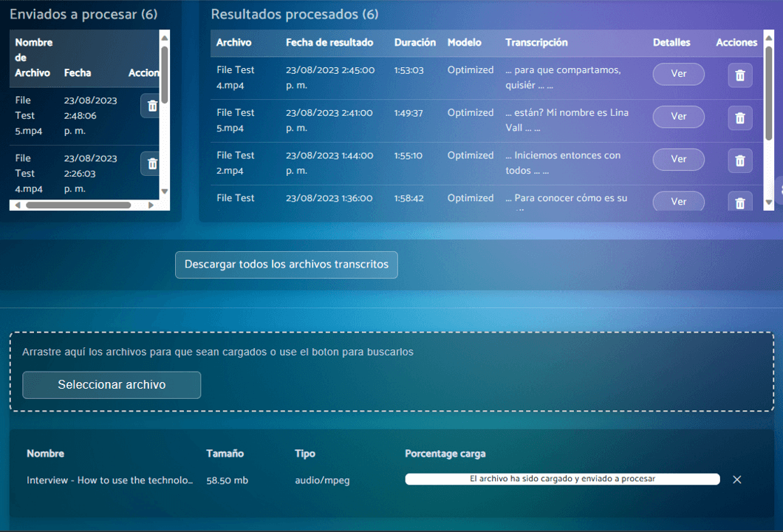
Task: Click right arrow of sent list horizontal scrollbar
Action: tap(151, 205)
